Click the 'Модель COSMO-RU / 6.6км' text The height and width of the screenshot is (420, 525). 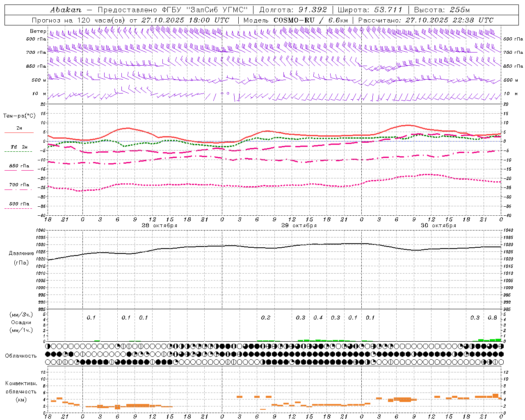click(296, 20)
